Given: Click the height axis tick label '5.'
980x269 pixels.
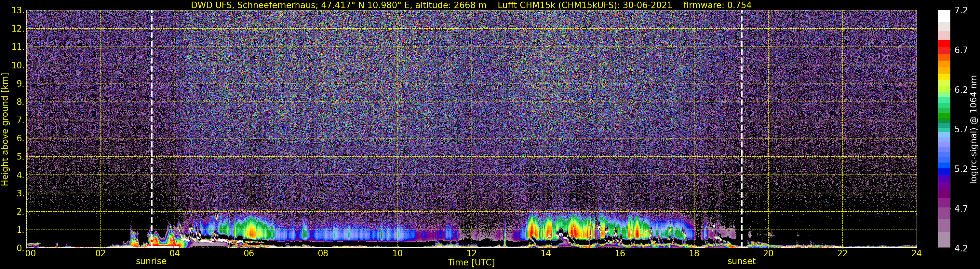Looking at the screenshot, I should 20,157.
